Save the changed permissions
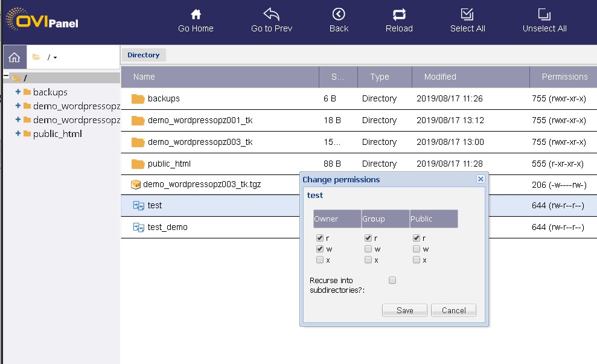 coord(404,310)
